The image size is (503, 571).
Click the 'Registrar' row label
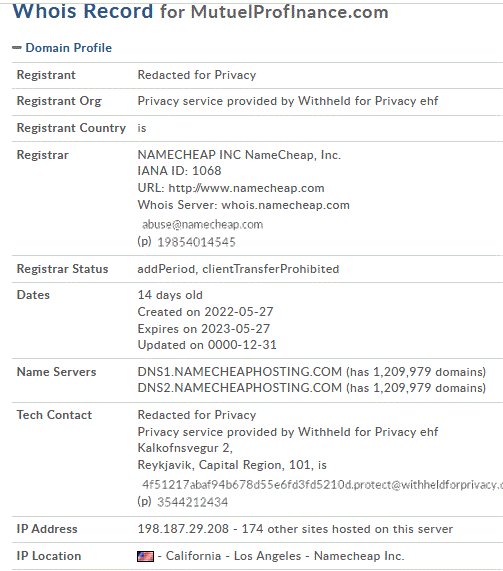43,155
